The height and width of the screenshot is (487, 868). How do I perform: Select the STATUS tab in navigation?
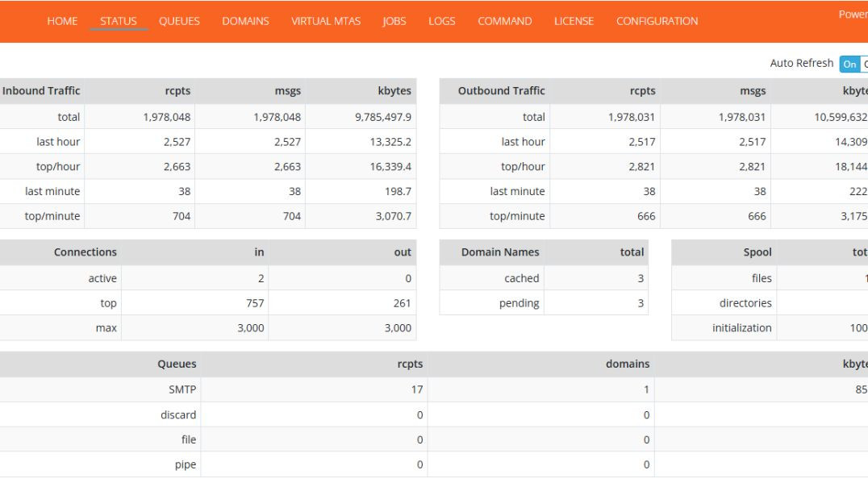(119, 21)
